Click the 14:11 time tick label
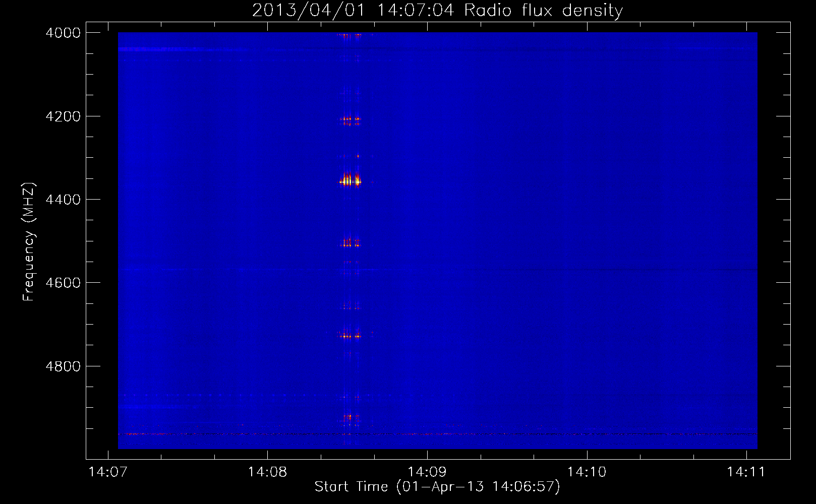Image resolution: width=816 pixels, height=504 pixels. click(x=746, y=472)
